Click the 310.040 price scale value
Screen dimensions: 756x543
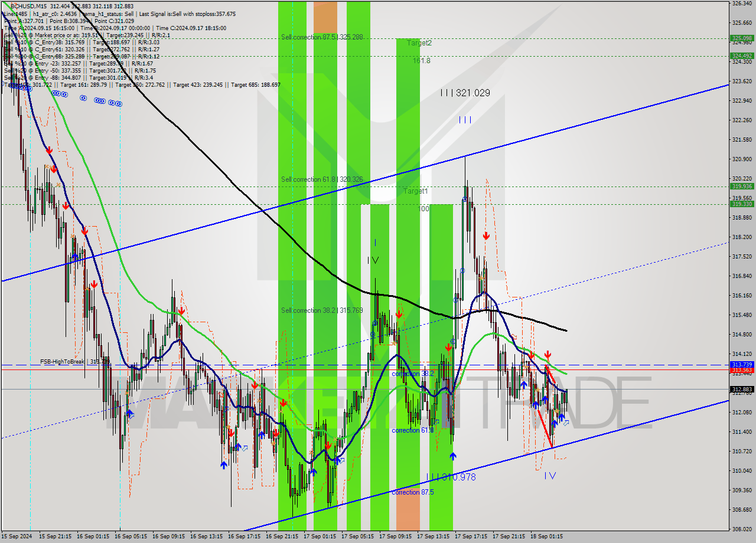click(742, 471)
